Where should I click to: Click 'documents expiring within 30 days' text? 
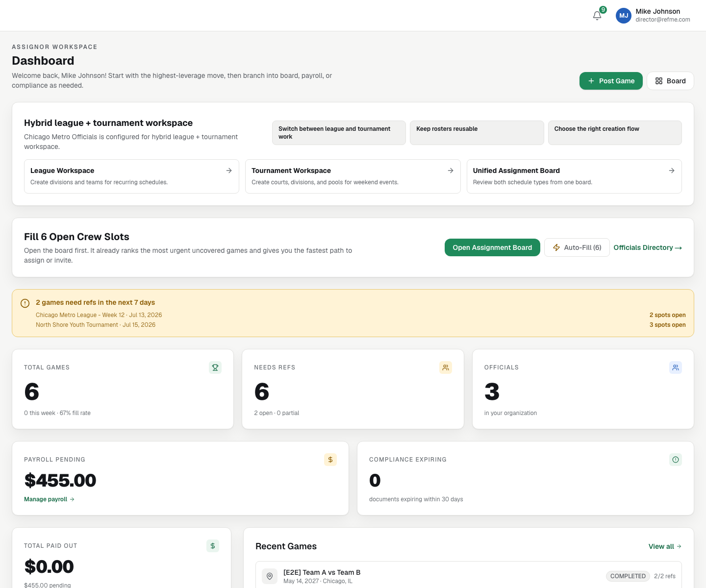coord(416,499)
